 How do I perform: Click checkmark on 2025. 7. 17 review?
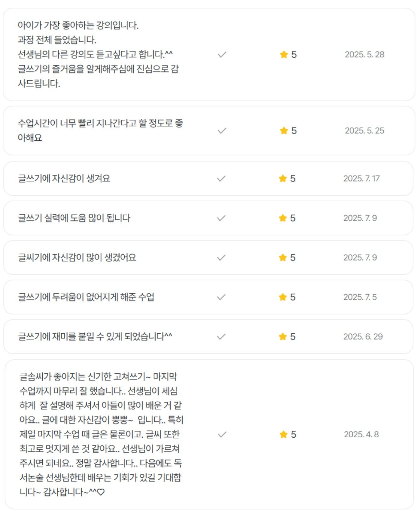pyautogui.click(x=221, y=179)
